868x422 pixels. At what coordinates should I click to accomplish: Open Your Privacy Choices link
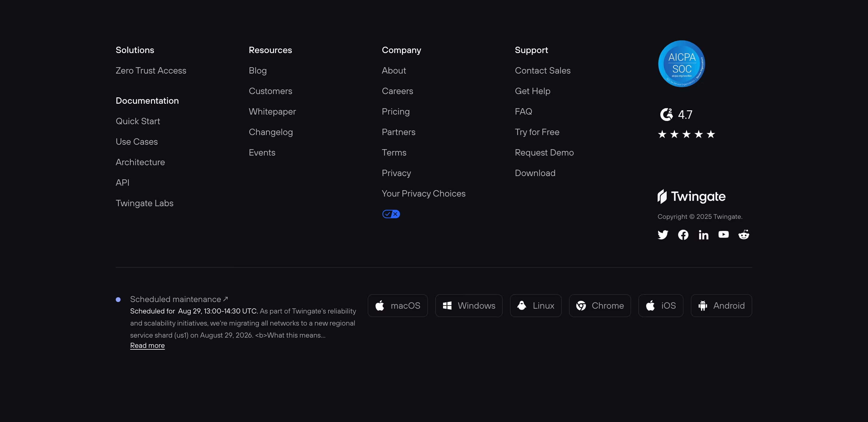[x=423, y=194]
